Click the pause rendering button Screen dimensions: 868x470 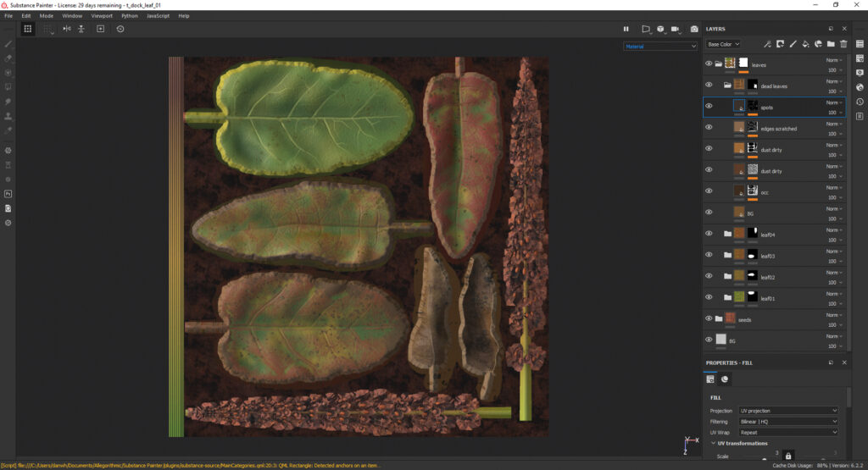[626, 29]
